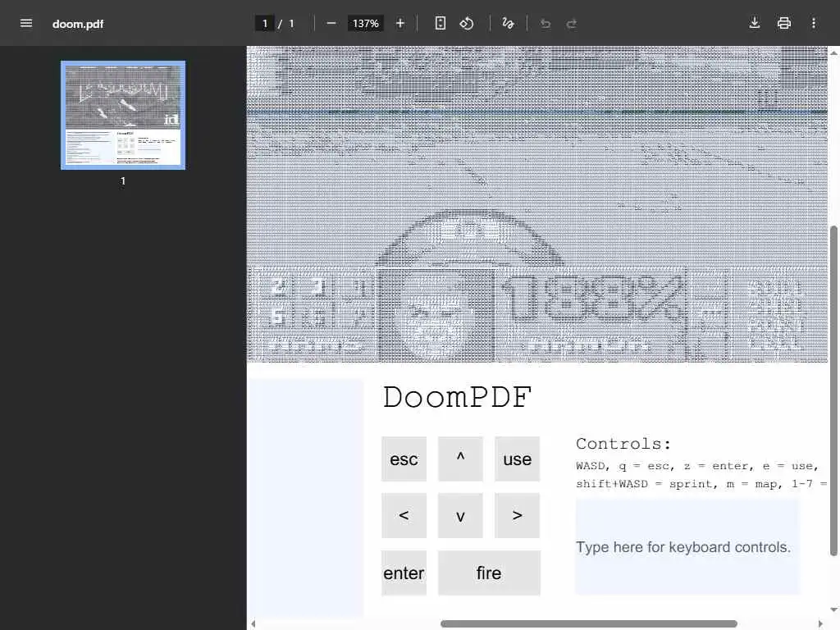
Task: Click the fit to page icon
Action: point(440,23)
